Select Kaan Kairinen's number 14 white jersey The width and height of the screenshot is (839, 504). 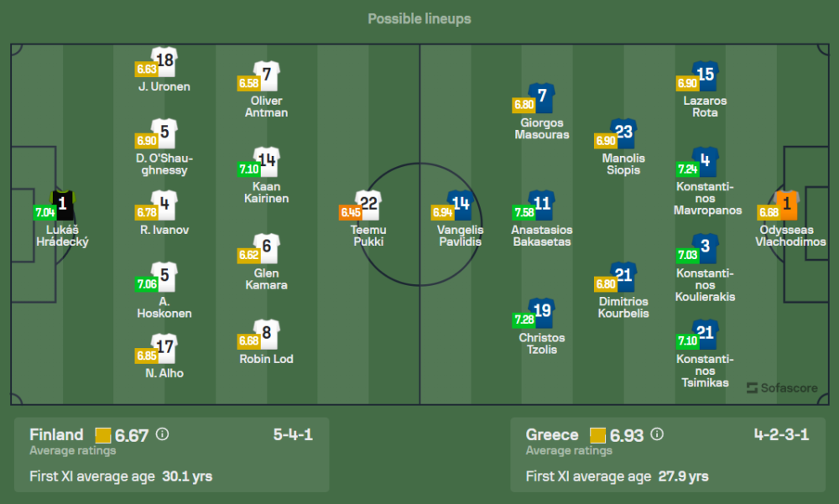click(x=267, y=161)
